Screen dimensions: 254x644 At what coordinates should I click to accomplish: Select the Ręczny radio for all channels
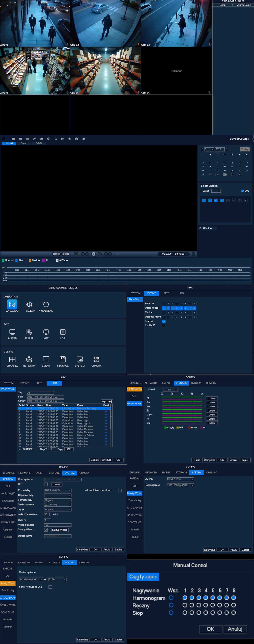(x=171, y=605)
